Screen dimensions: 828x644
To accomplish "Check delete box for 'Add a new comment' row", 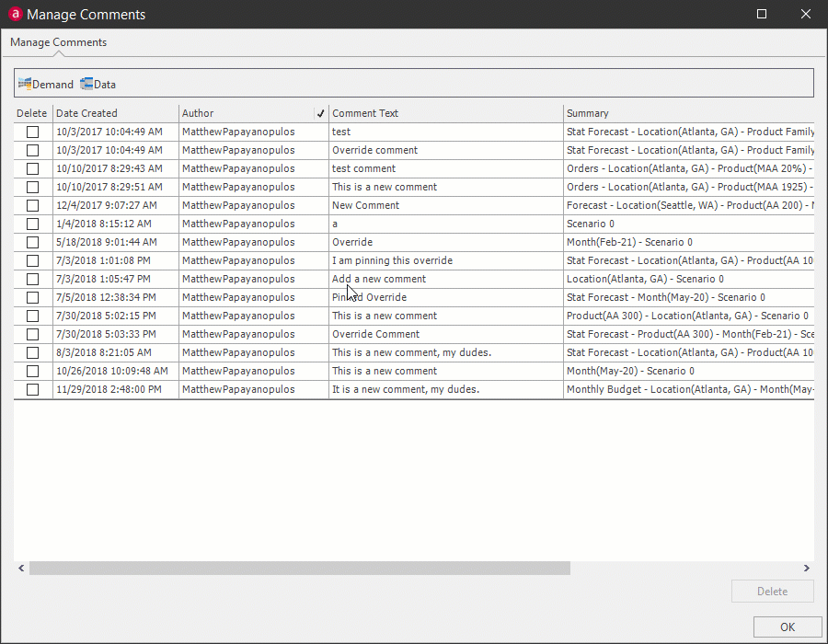I will pyautogui.click(x=33, y=280).
